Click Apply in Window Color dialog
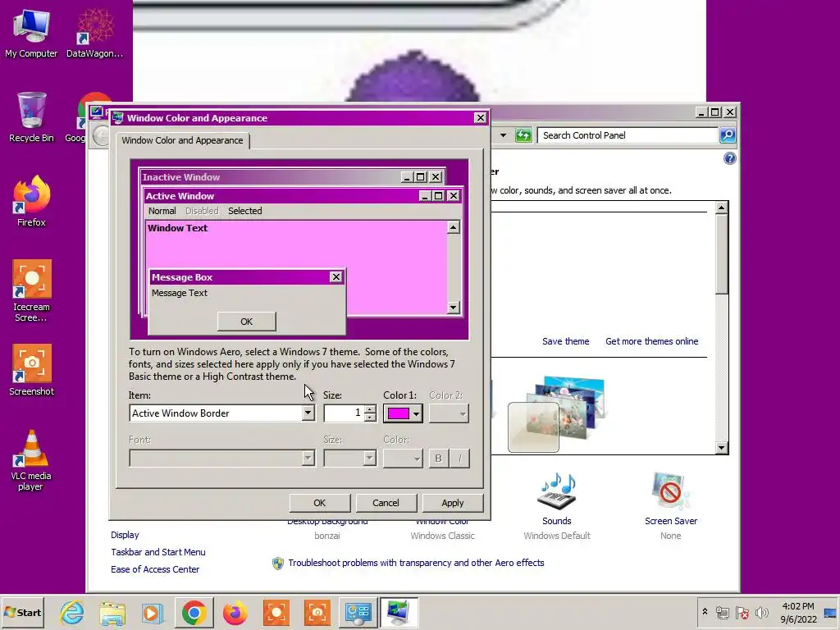This screenshot has width=840, height=630. click(453, 503)
